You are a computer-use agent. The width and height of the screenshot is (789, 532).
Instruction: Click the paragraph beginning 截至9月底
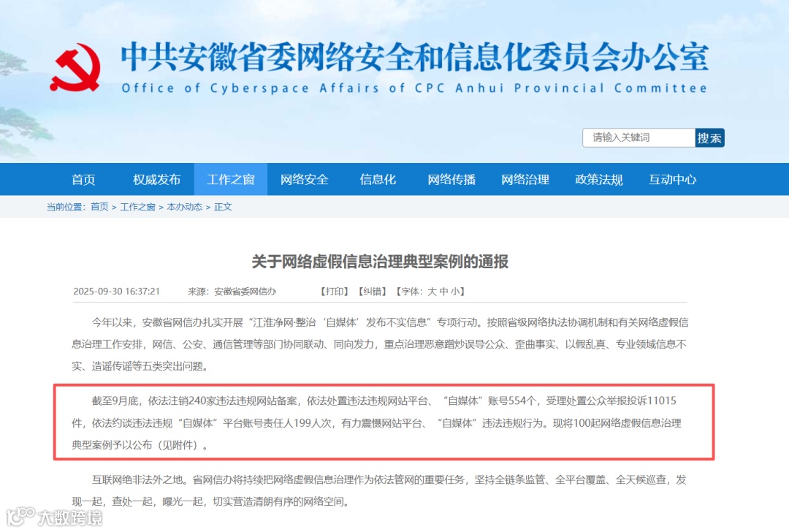(376, 423)
